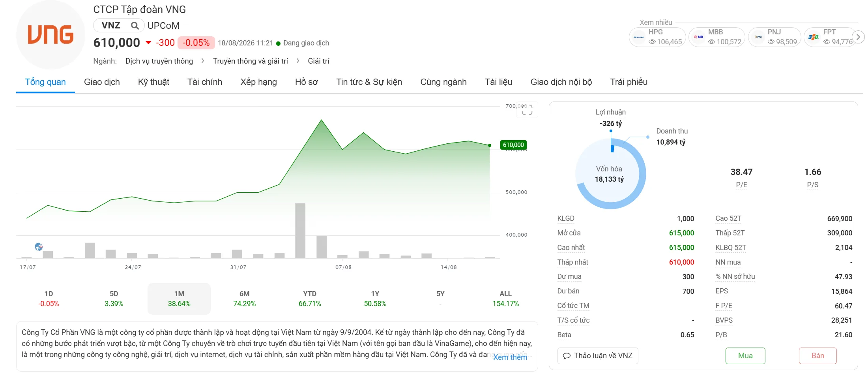
Task: Select the ALL chart range
Action: click(505, 299)
